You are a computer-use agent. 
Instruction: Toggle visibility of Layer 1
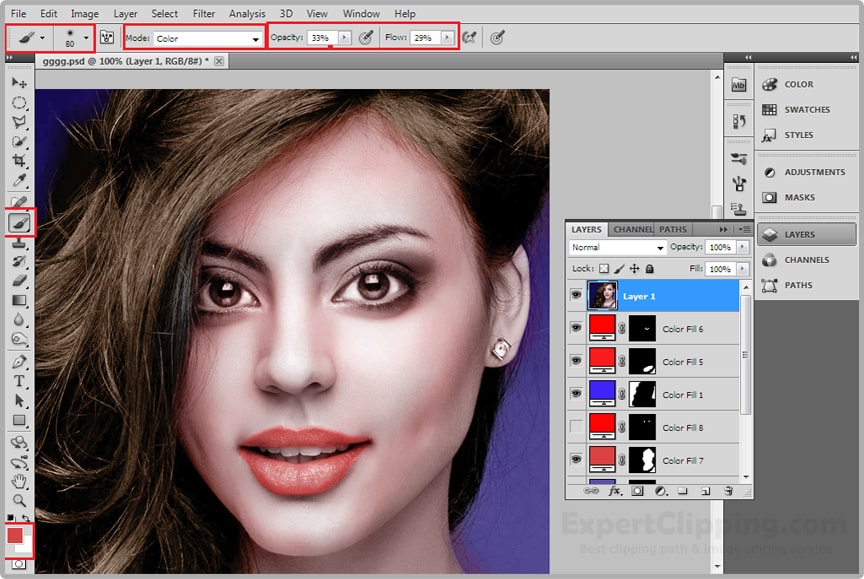(x=576, y=295)
